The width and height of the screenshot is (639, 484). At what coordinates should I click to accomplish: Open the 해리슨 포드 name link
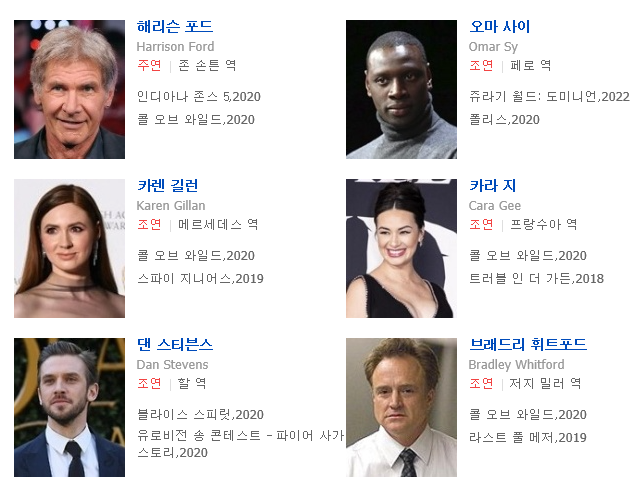(175, 26)
